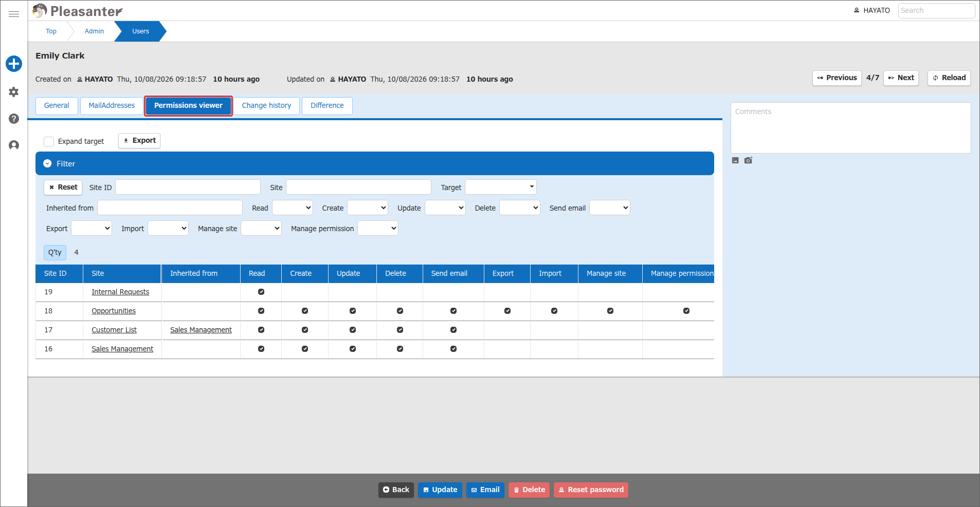Switch to the Difference tab
The height and width of the screenshot is (507, 980).
pos(327,105)
